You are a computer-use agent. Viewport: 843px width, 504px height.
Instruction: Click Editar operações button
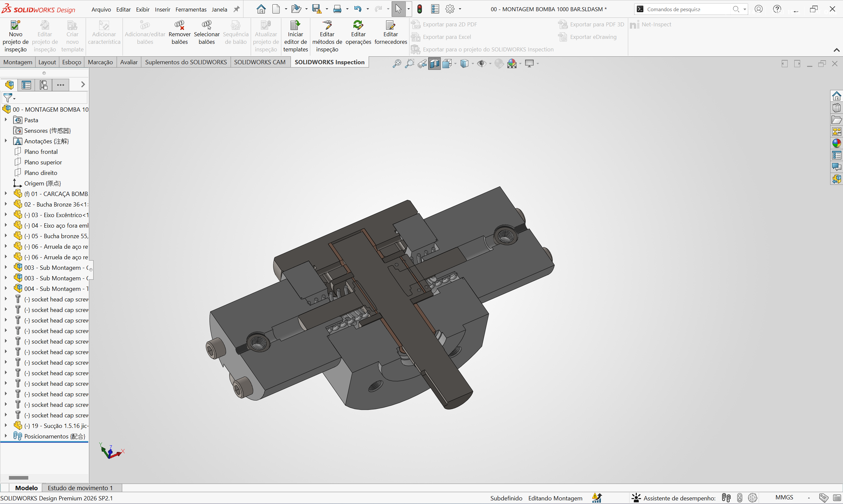coord(358,33)
